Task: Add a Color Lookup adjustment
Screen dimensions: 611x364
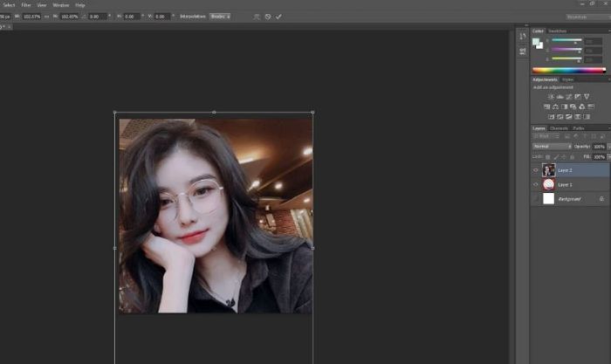Action: (591, 106)
